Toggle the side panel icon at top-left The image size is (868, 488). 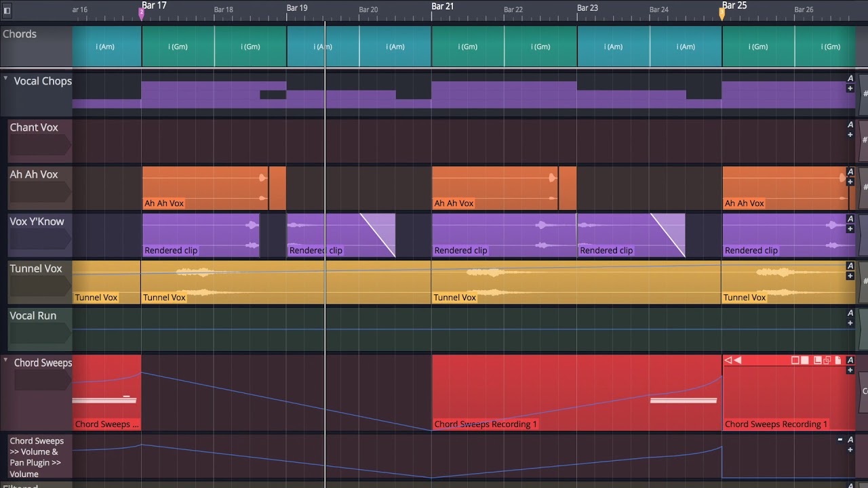click(7, 11)
